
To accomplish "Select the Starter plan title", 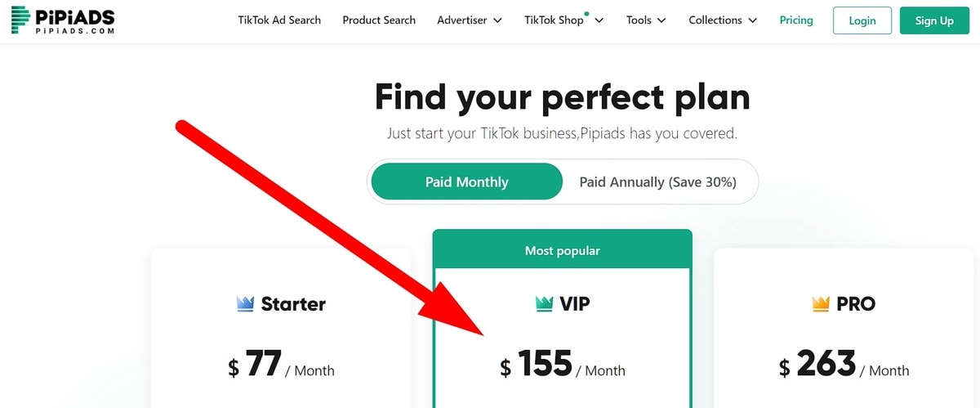I will click(292, 304).
